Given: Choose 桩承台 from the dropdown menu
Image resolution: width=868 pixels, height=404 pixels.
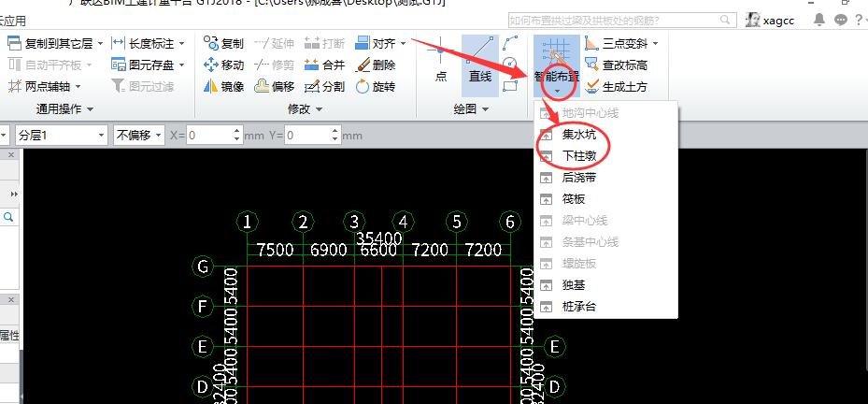Looking at the screenshot, I should pos(605,307).
